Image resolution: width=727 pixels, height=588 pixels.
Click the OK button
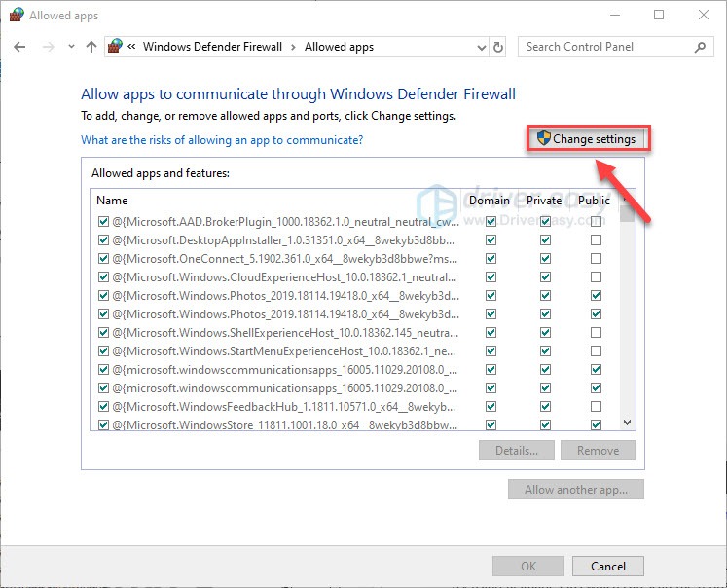pyautogui.click(x=528, y=567)
